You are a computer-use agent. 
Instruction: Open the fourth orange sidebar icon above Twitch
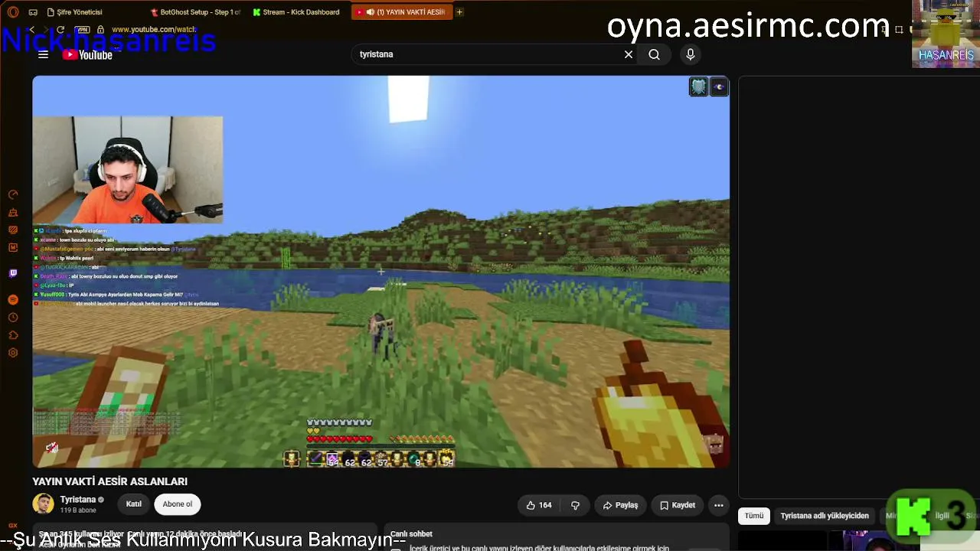(x=13, y=247)
